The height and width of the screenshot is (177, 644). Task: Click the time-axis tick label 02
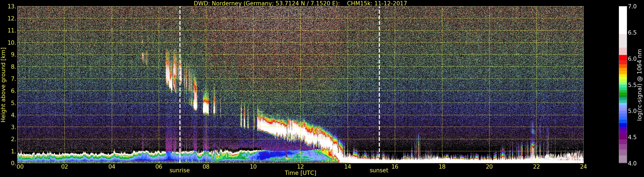(65, 166)
